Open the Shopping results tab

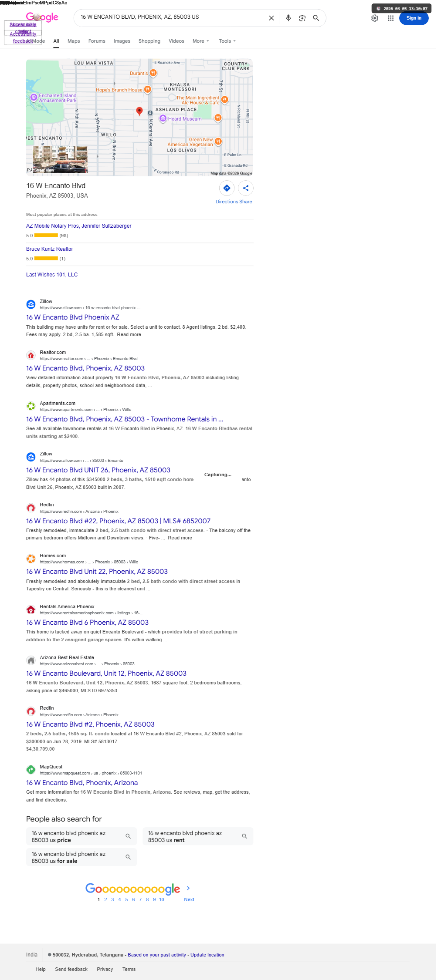coord(149,41)
